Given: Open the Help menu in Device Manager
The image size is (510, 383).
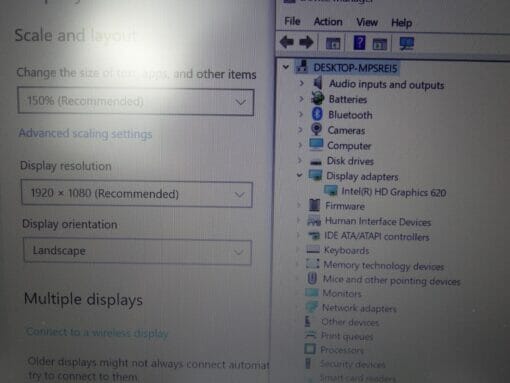Looking at the screenshot, I should [x=402, y=23].
